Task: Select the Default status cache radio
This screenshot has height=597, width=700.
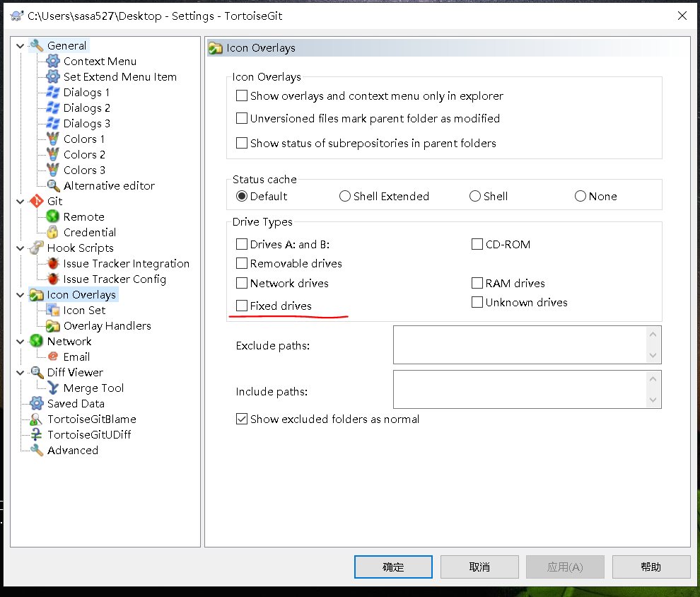Action: click(x=242, y=196)
